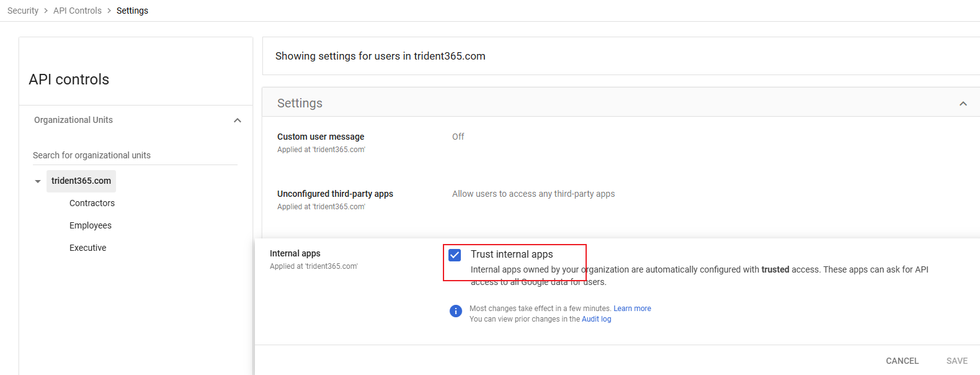Click the blue info icon

pyautogui.click(x=455, y=311)
